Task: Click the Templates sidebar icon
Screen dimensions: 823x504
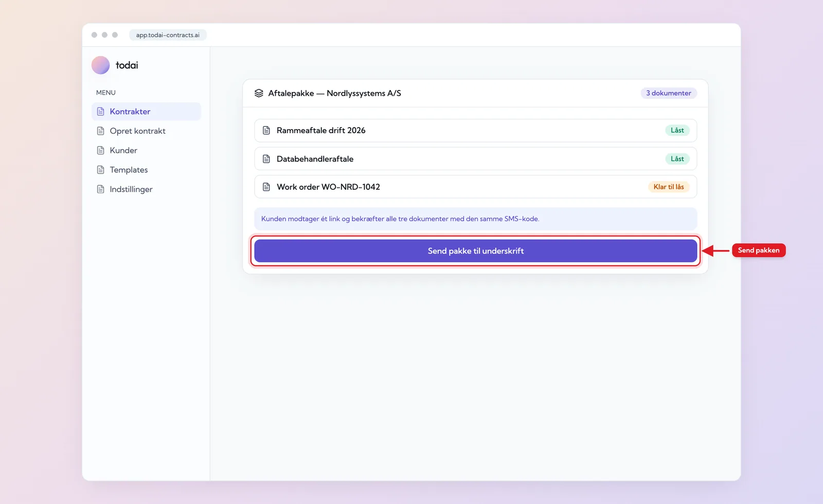Action: 101,170
